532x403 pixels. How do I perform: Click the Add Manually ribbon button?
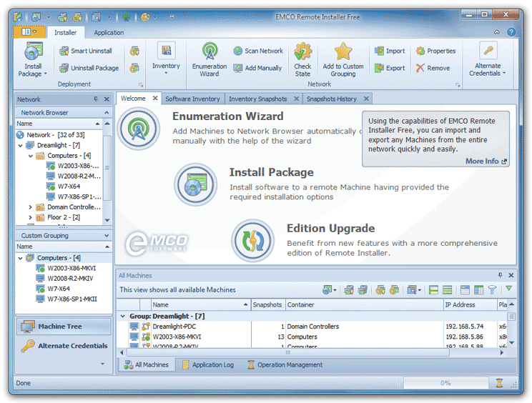pyautogui.click(x=257, y=68)
